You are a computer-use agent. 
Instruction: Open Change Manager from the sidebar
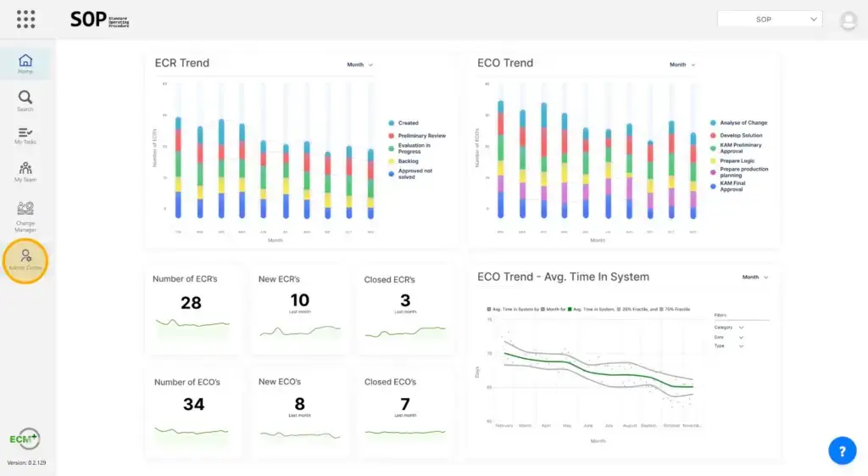25,216
